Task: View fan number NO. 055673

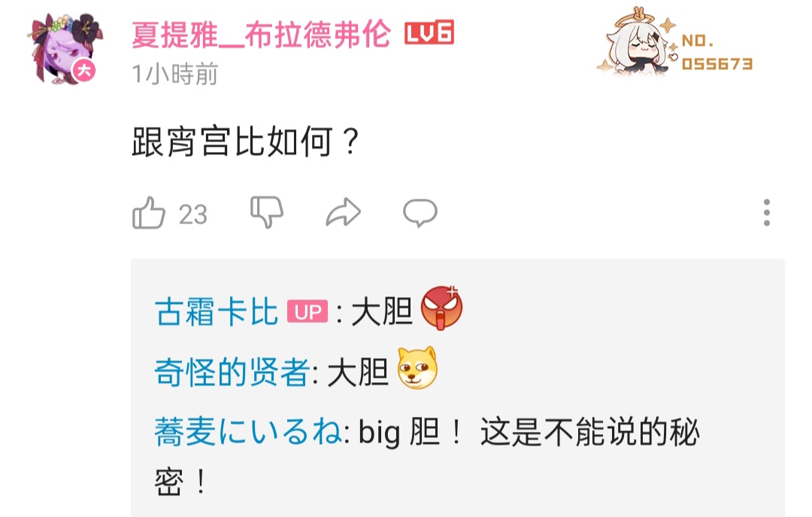Action: (x=717, y=52)
